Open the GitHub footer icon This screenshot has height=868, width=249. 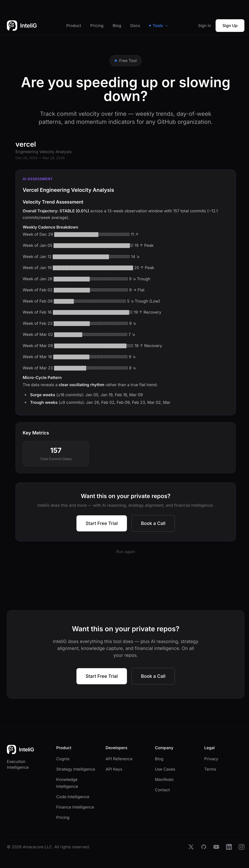pyautogui.click(x=204, y=847)
